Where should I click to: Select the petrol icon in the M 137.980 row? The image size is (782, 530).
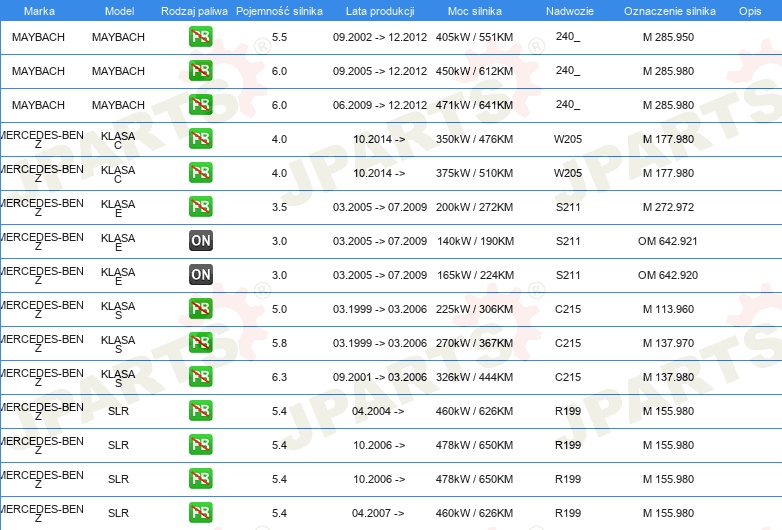pyautogui.click(x=200, y=376)
